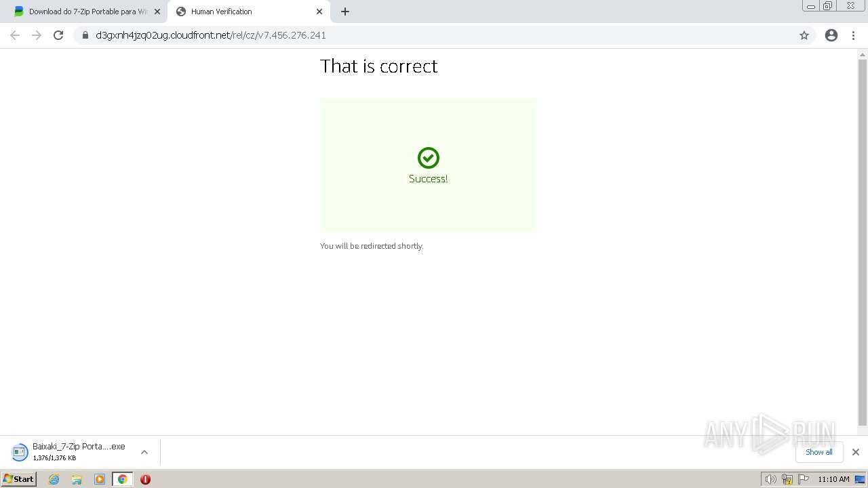
Task: Reload the current page
Action: (x=58, y=35)
